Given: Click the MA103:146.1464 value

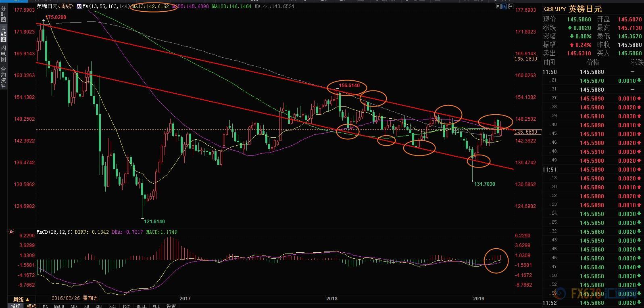Looking at the screenshot, I should point(231,6).
